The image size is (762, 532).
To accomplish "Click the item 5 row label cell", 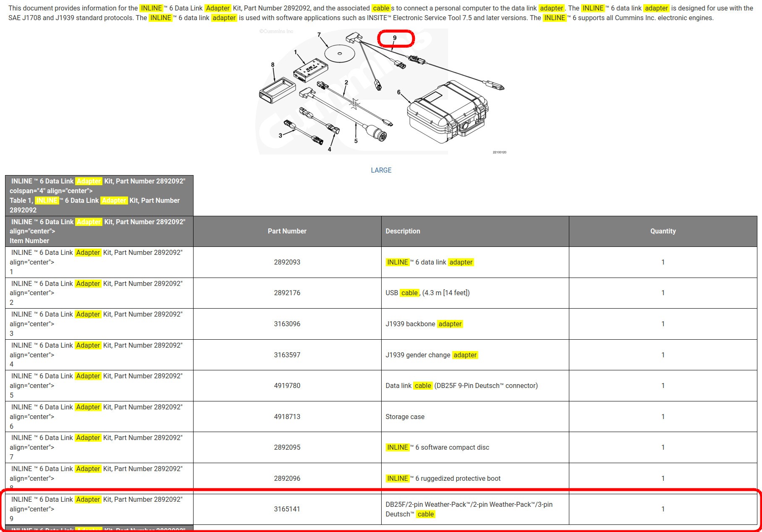I will pos(99,385).
